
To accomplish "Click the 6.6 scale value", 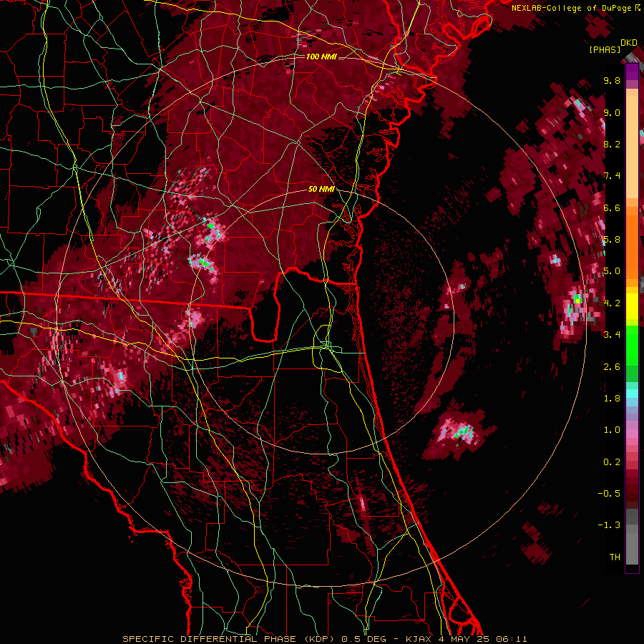I will [612, 208].
